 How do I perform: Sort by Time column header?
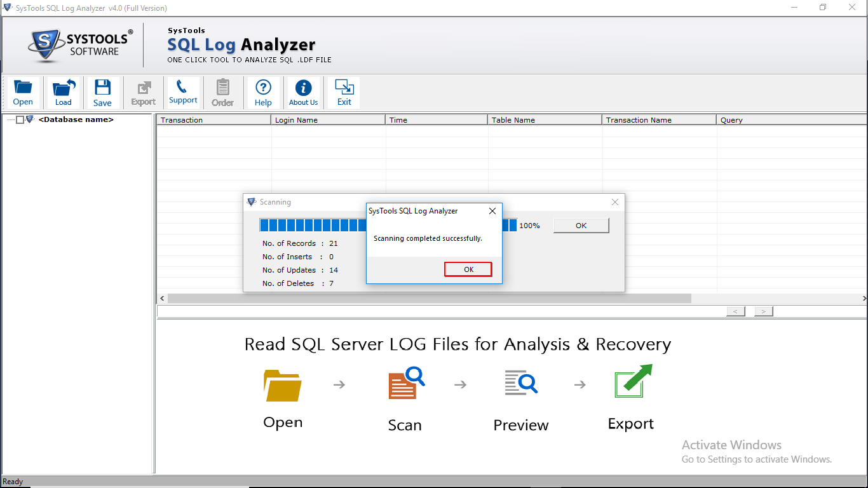point(437,119)
